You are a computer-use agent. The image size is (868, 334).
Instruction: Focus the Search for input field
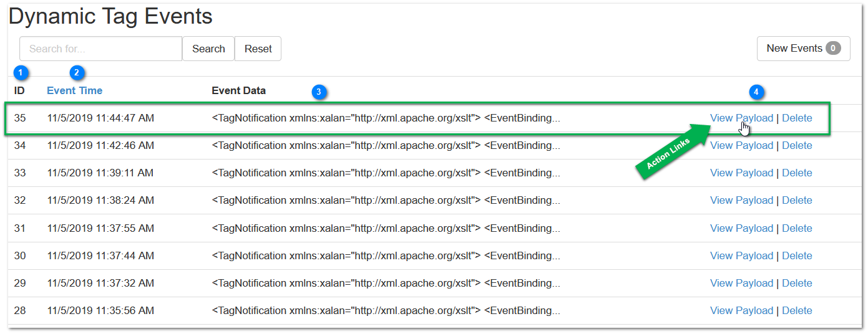click(100, 49)
